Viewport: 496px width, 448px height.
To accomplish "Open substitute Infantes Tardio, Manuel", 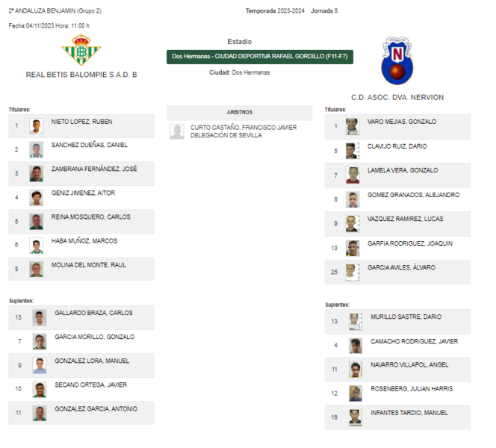I will (x=409, y=413).
